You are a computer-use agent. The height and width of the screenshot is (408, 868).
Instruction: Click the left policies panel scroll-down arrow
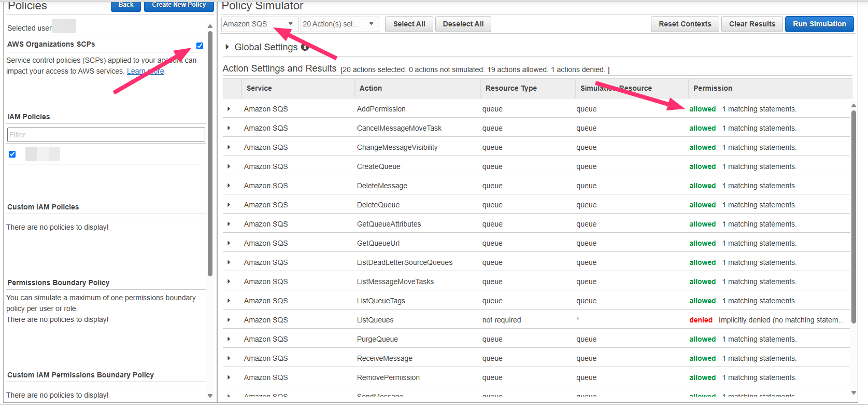[210, 396]
